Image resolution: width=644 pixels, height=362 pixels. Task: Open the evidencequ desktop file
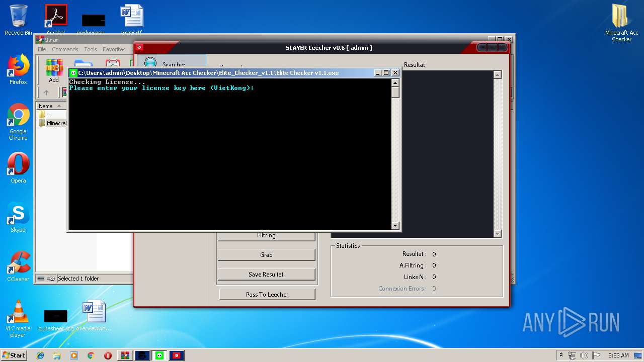(x=93, y=23)
